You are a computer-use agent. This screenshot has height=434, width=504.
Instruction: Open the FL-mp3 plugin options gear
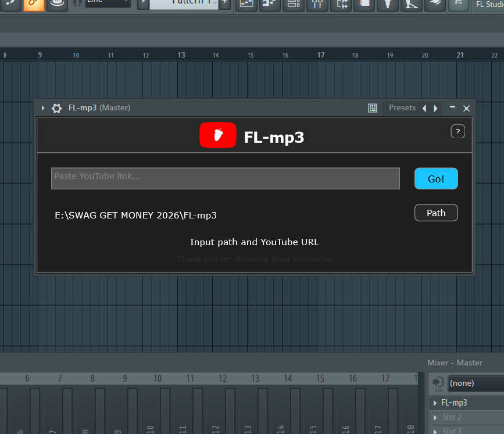(x=56, y=108)
